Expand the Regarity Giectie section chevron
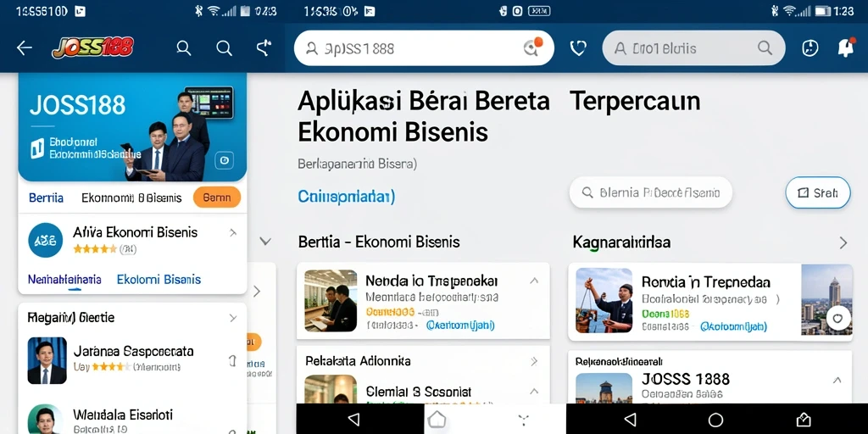The height and width of the screenshot is (434, 868). coord(233,318)
